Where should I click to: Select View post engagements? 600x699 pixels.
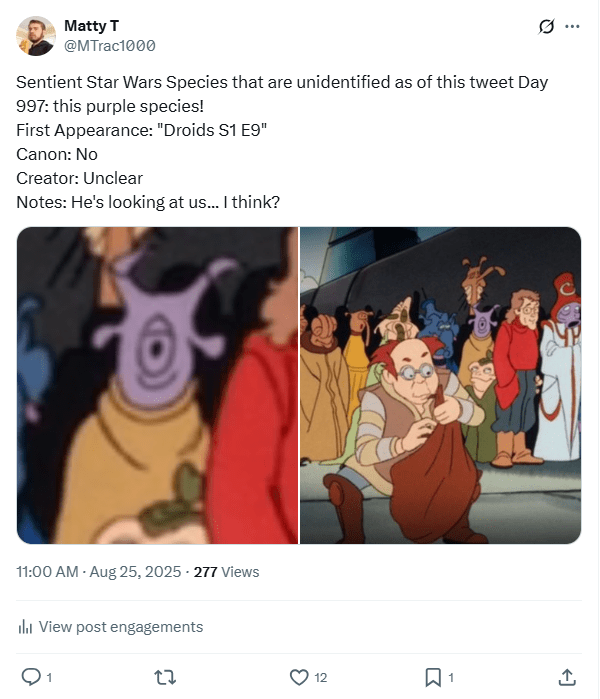(x=120, y=627)
